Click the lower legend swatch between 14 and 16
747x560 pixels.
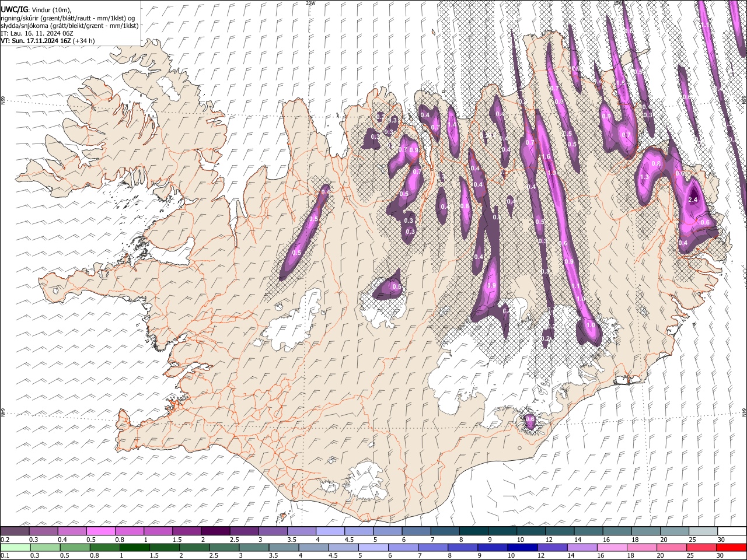[x=582, y=547]
